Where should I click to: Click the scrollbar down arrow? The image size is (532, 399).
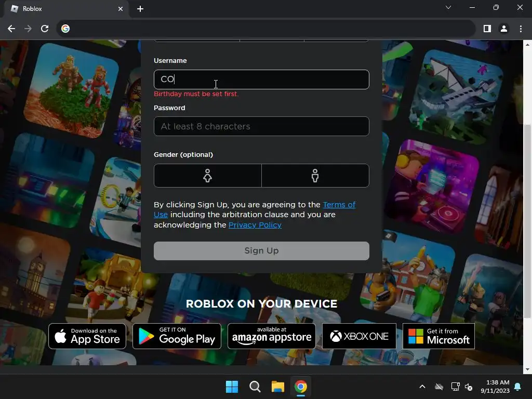point(527,369)
